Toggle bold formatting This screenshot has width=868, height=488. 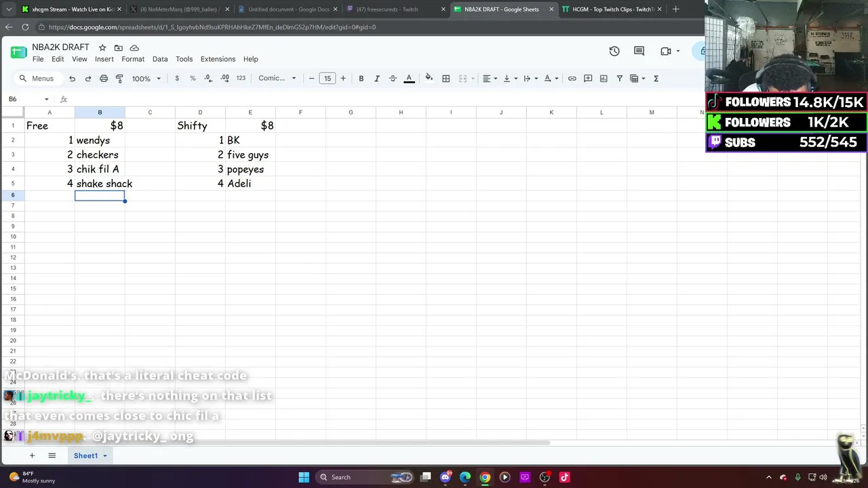[x=361, y=79]
